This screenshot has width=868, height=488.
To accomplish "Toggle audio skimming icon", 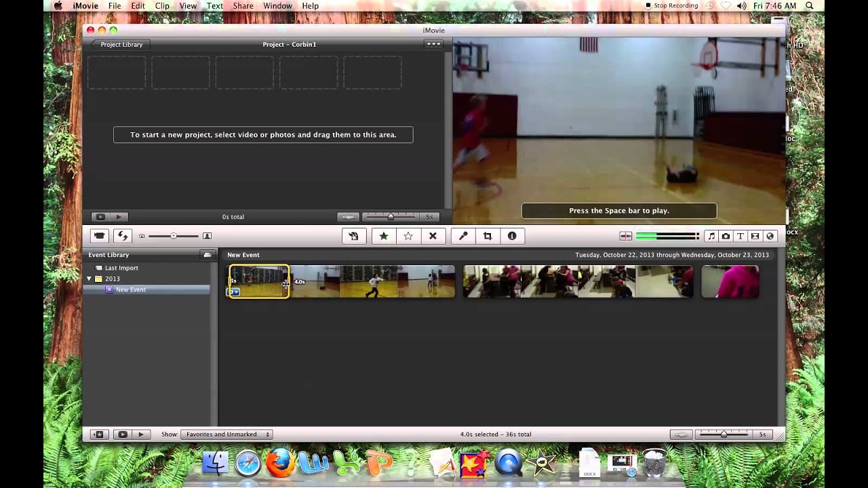I will tap(625, 236).
